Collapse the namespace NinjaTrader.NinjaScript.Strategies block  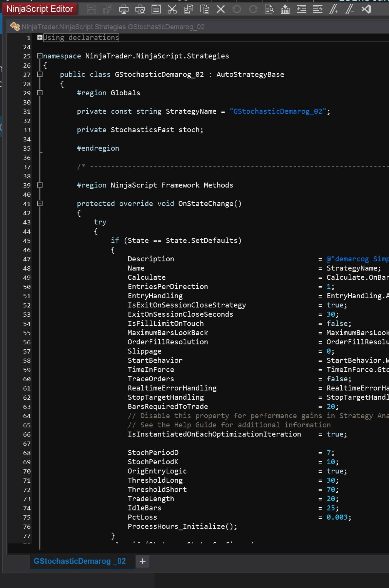coord(40,56)
